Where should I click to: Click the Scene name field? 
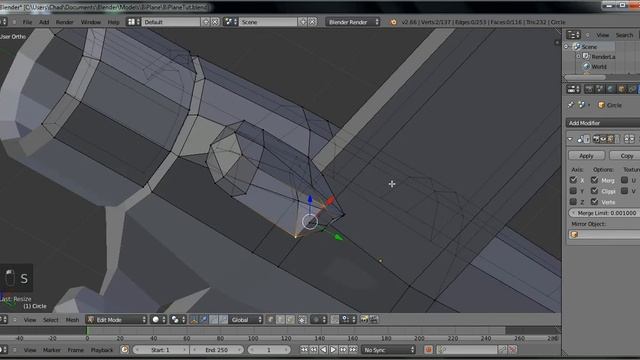click(x=268, y=22)
